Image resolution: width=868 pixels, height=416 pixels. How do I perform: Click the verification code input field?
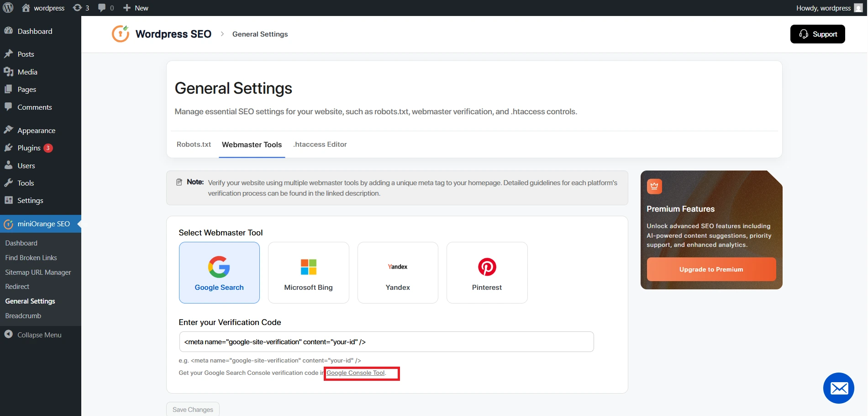[x=386, y=341]
